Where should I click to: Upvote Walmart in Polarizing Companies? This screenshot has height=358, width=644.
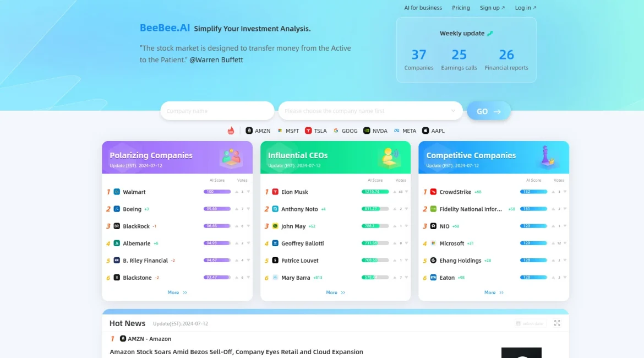(237, 192)
